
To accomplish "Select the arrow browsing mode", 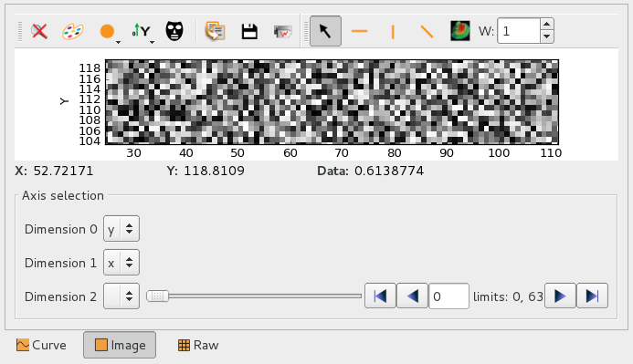I will [x=325, y=31].
